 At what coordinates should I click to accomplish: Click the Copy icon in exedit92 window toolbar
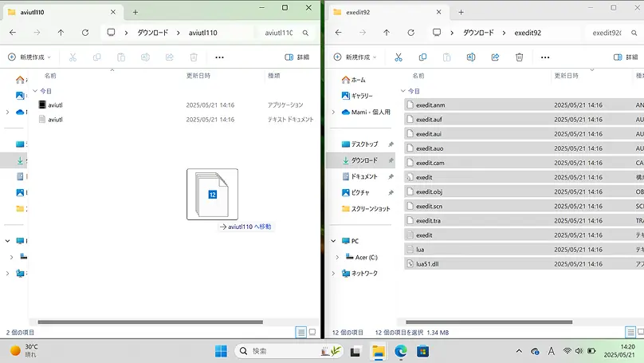click(422, 57)
